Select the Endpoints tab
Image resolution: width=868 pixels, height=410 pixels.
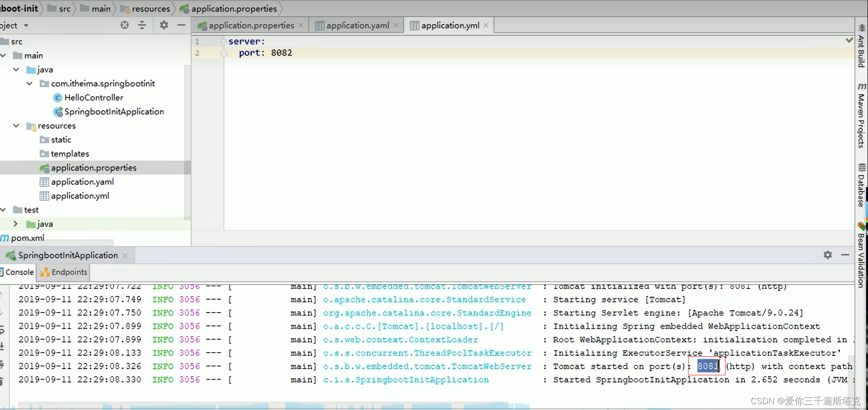tap(64, 272)
